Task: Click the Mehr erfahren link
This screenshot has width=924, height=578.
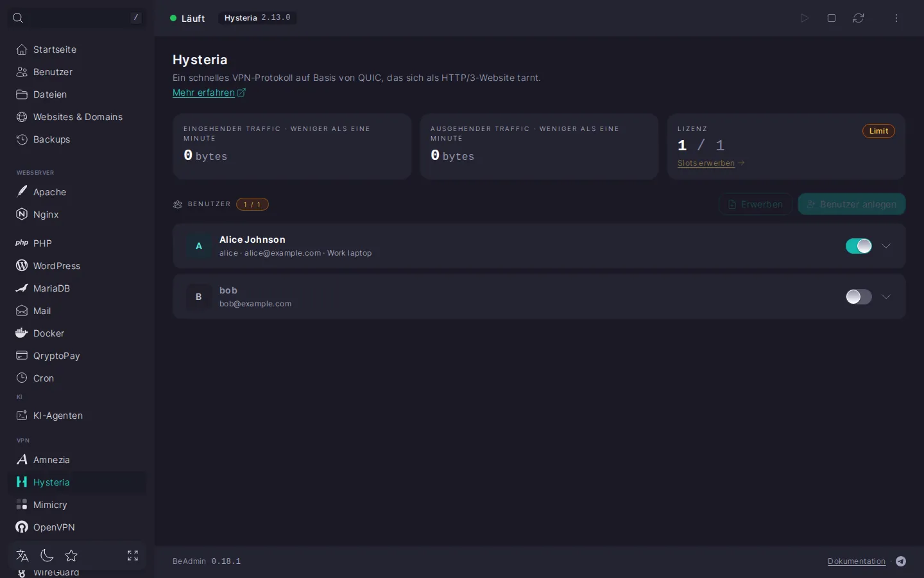Action: 209,92
